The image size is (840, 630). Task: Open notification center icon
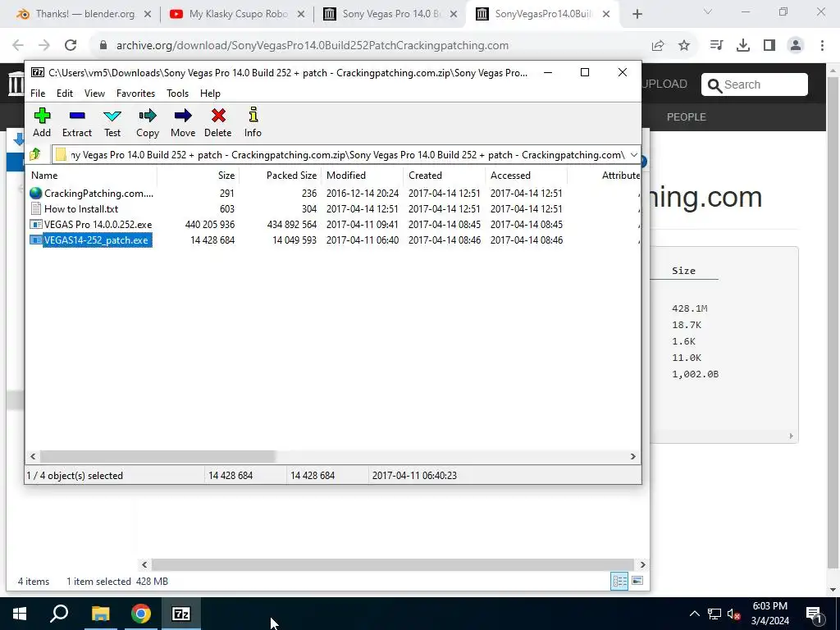tap(813, 614)
